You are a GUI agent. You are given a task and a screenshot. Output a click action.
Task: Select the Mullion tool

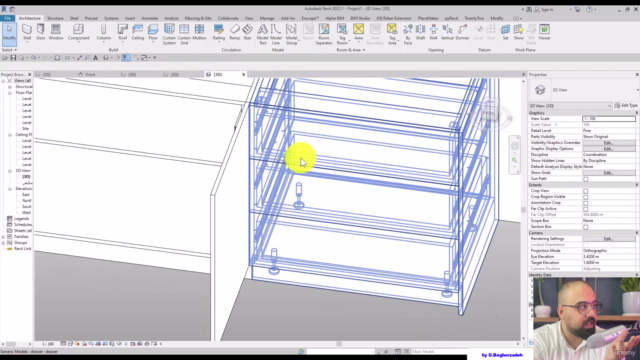click(x=199, y=32)
